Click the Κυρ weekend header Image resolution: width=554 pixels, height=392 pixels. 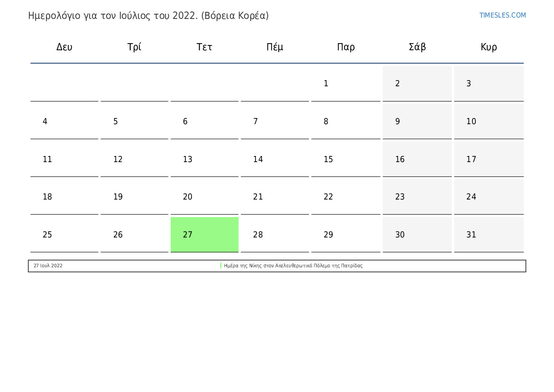(489, 47)
